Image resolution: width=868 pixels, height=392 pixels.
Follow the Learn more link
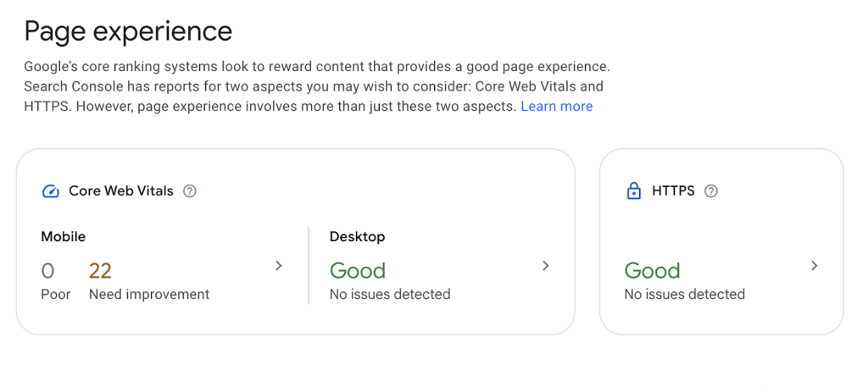(x=556, y=107)
